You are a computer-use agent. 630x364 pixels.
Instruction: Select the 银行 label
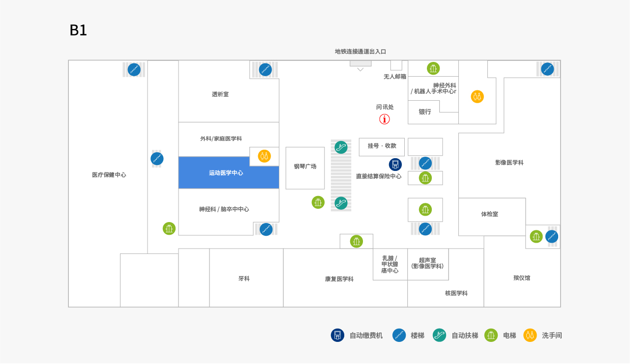[425, 112]
